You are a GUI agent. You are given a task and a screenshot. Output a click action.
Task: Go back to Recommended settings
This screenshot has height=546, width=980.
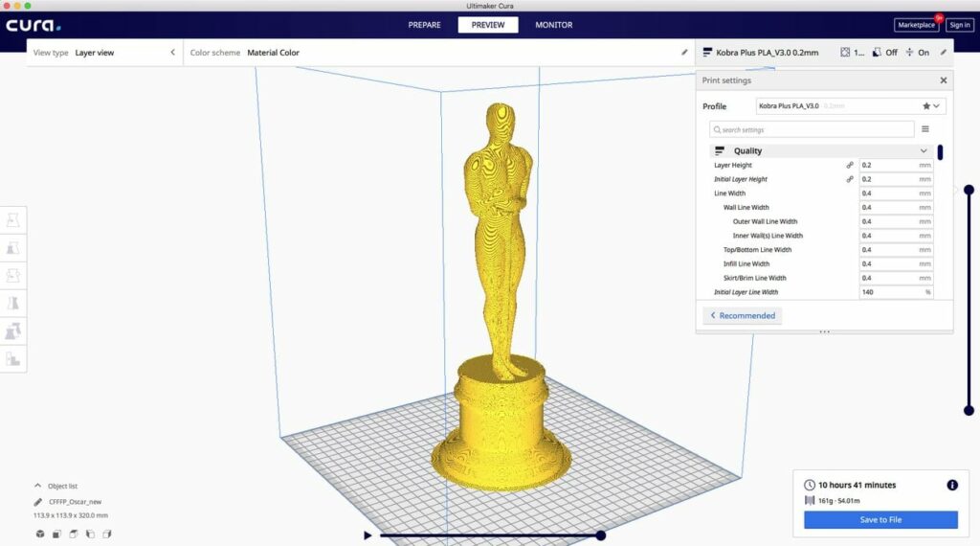point(743,315)
